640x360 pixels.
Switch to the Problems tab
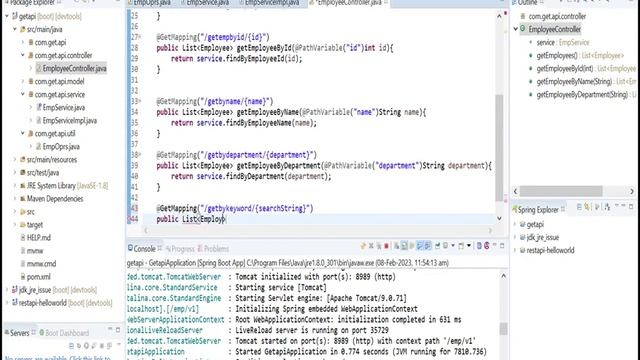(213, 249)
